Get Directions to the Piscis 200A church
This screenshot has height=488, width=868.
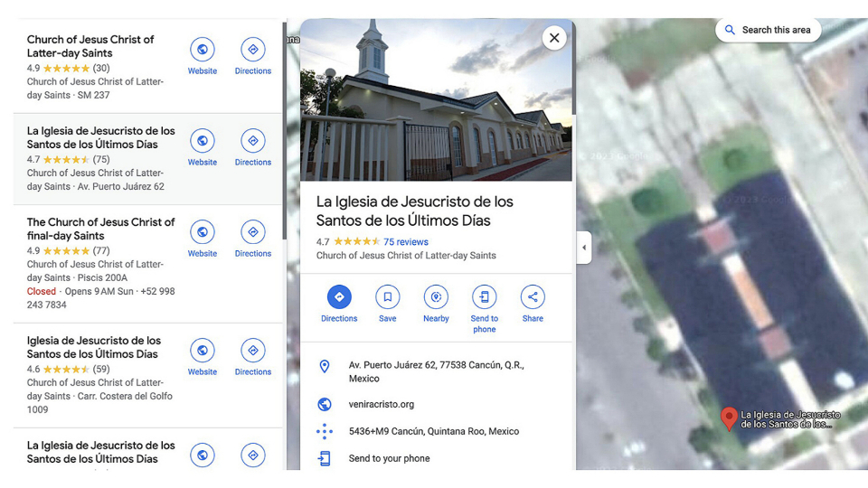tap(252, 232)
